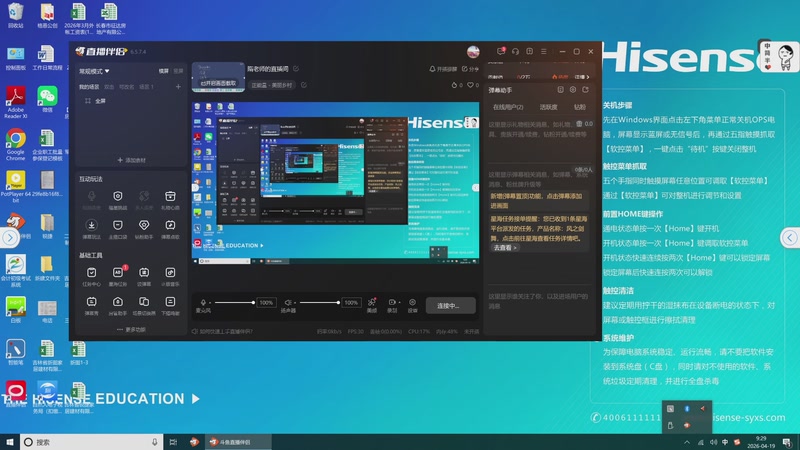The width and height of the screenshot is (800, 450).
Task: Expand the right desktop sidebar arrow
Action: (790, 237)
